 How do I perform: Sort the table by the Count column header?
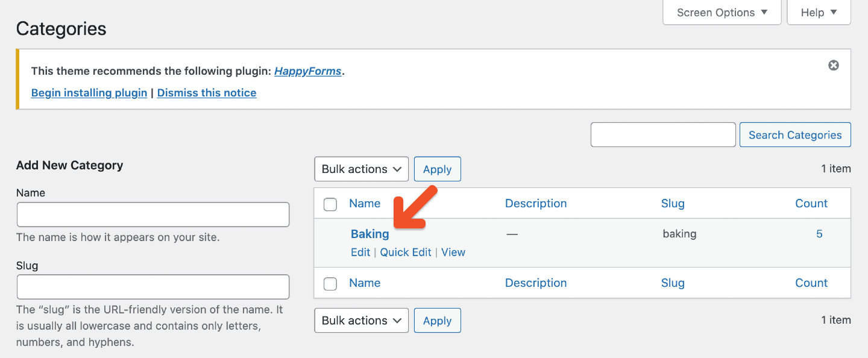pyautogui.click(x=811, y=204)
